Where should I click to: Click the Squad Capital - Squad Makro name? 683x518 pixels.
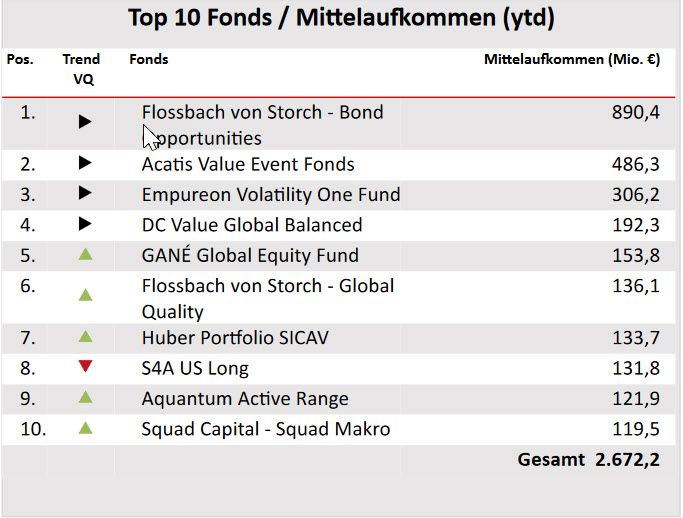[266, 429]
